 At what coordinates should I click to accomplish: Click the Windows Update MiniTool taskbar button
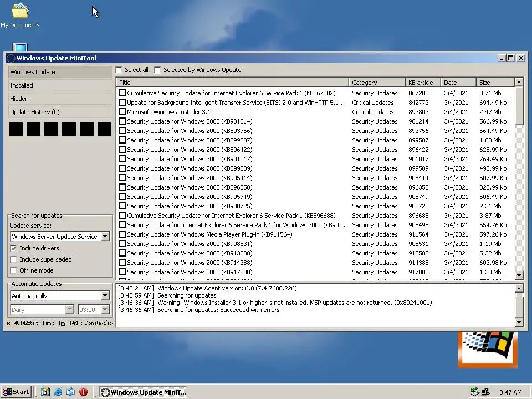[143, 392]
